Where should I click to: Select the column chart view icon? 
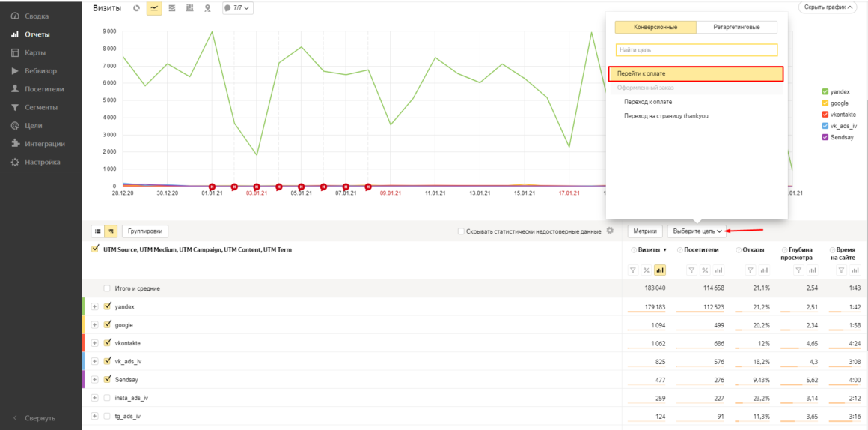coord(190,8)
